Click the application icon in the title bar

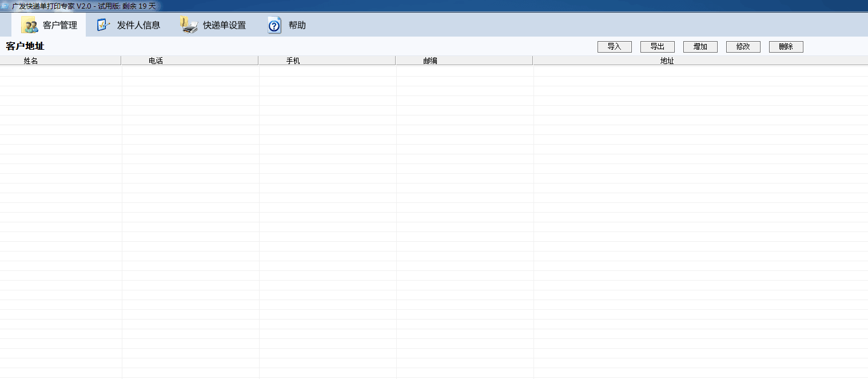click(x=5, y=6)
